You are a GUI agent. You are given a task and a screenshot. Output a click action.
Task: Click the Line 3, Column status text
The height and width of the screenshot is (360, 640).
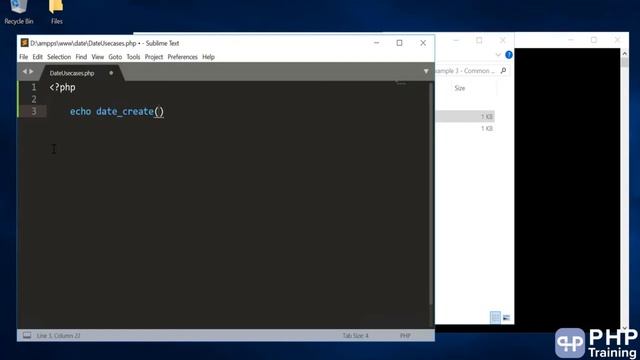point(58,336)
